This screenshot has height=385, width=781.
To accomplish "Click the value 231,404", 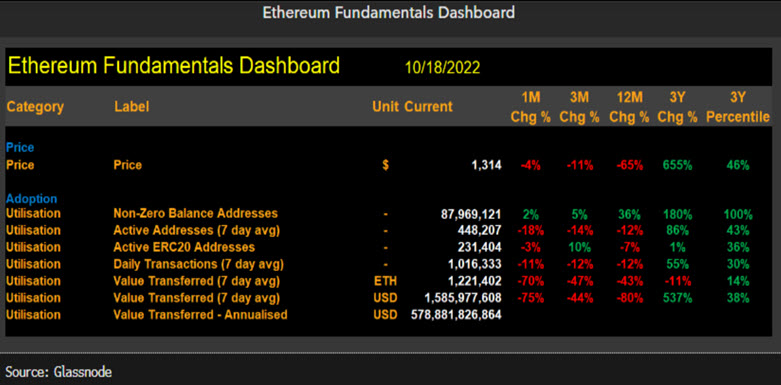I will (x=479, y=248).
